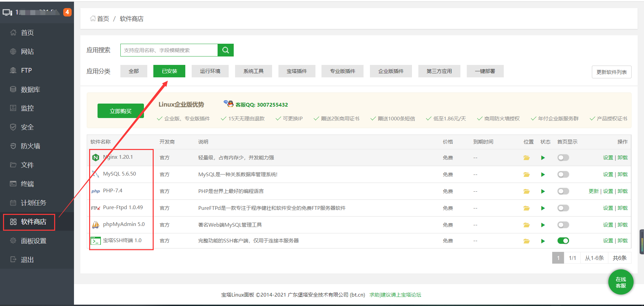
Task: Open the folder icon for phpMyAdmin 5.0
Action: click(526, 225)
